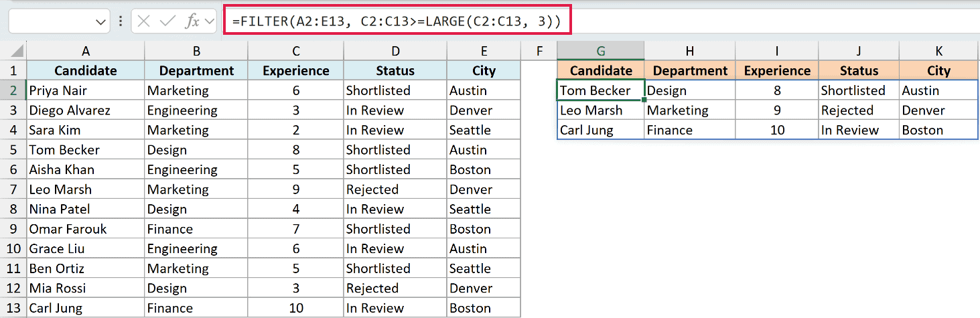This screenshot has width=980, height=318.
Task: Select the Tom Becker cell in column A
Action: (x=86, y=150)
